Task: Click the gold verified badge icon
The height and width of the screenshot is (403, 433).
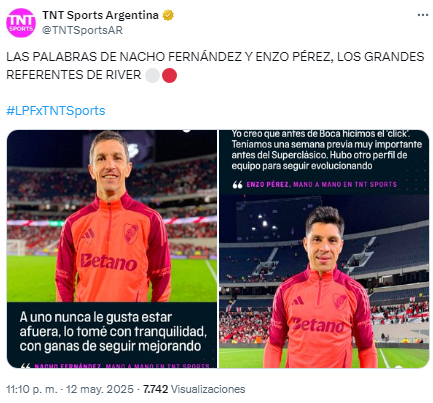Action: (x=168, y=15)
